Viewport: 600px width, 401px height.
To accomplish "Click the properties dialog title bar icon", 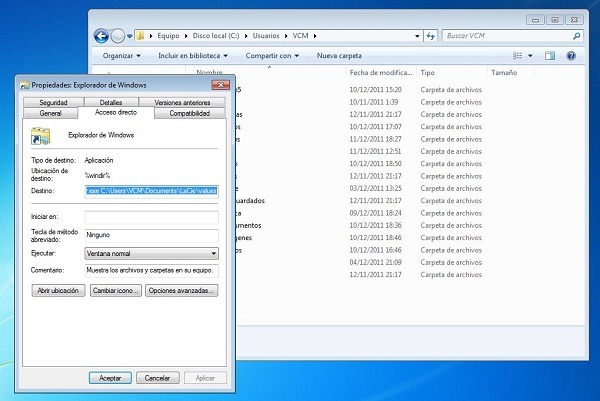I will click(25, 85).
